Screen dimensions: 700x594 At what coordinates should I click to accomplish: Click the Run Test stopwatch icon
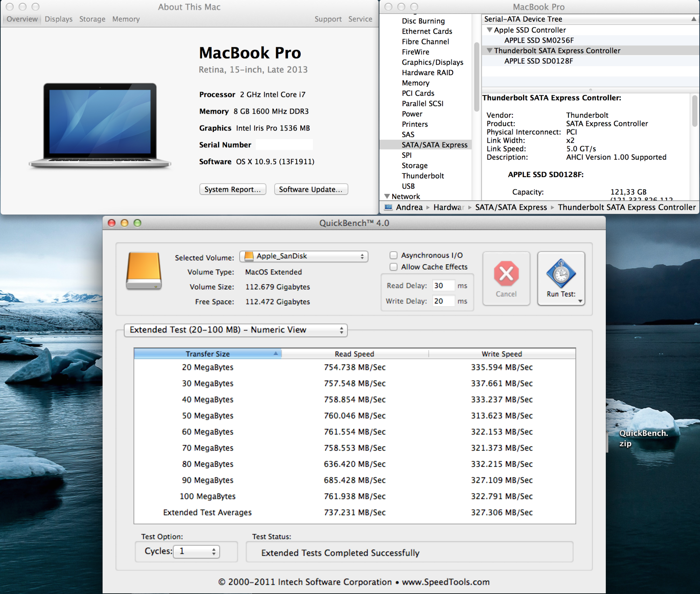tap(561, 273)
